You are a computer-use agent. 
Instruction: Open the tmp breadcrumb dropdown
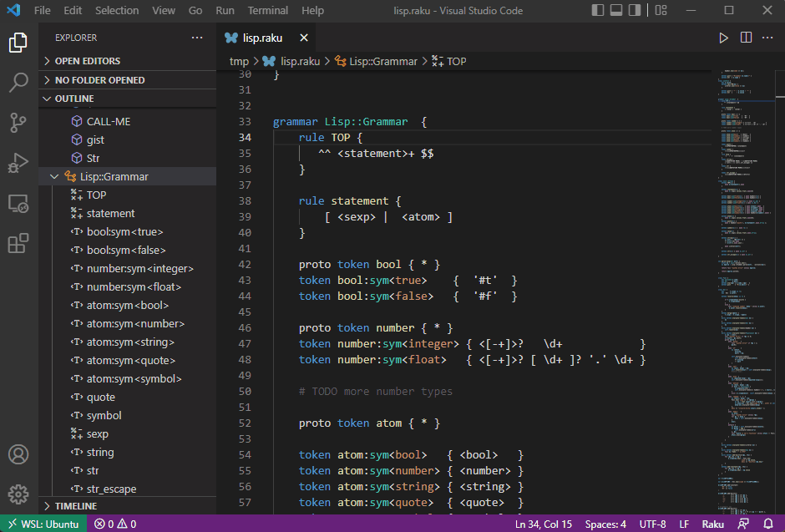tap(239, 61)
